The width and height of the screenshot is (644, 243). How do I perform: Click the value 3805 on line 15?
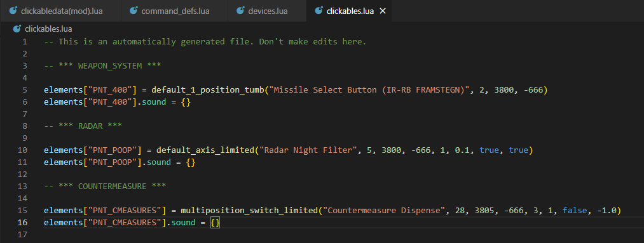click(x=484, y=211)
